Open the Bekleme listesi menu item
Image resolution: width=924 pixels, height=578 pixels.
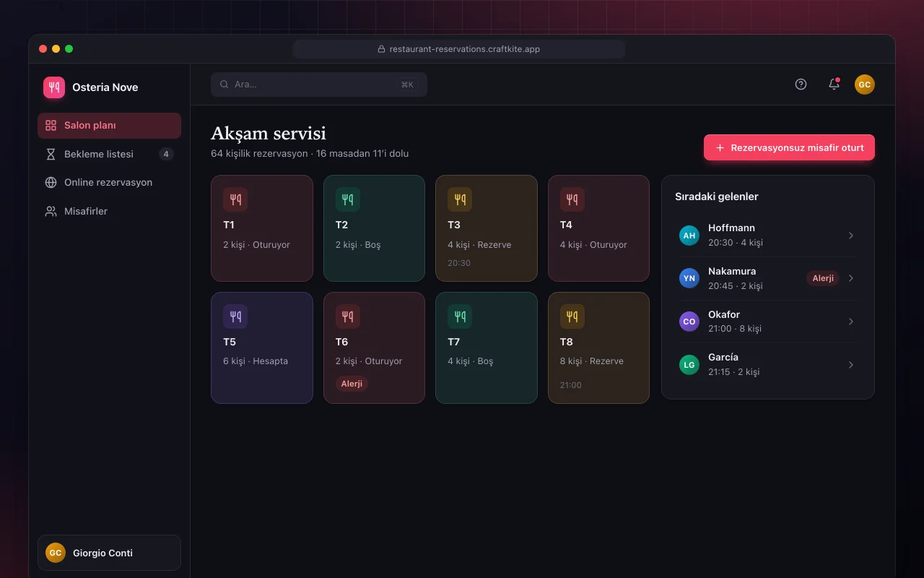[109, 154]
